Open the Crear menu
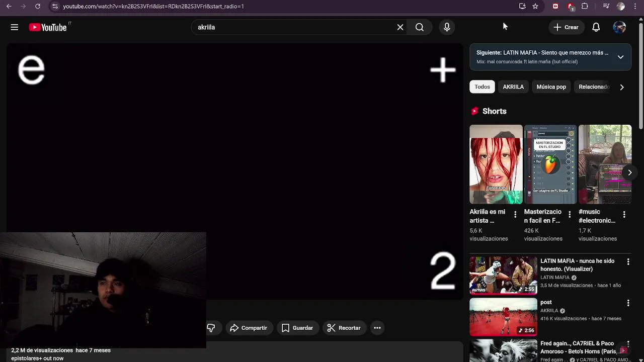Screen dimensions: 644x362 coord(566,27)
